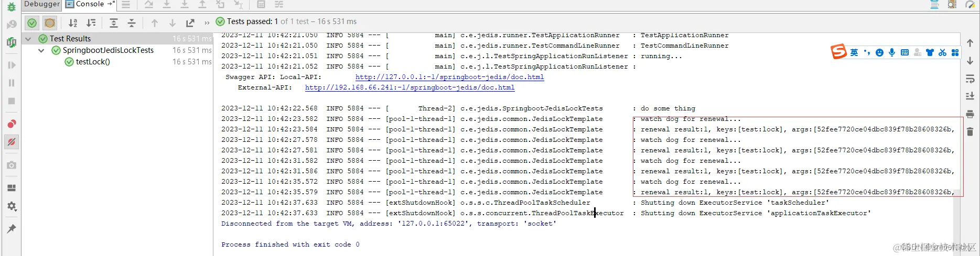Click the Drop Frame toolbar icon

point(220,5)
